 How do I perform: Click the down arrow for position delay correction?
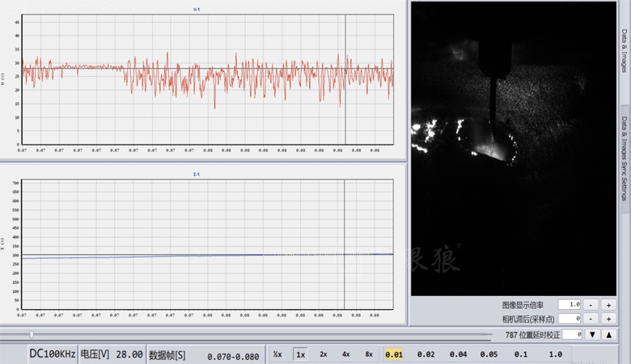[592, 335]
